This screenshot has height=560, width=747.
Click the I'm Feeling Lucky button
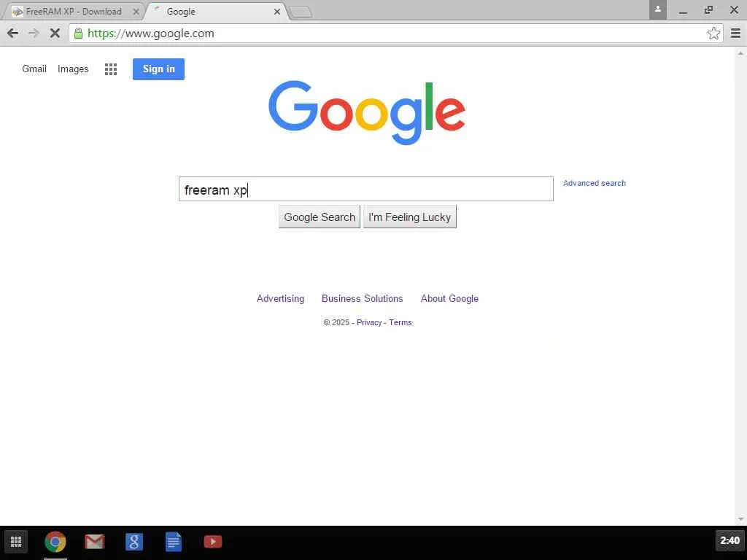pos(410,217)
